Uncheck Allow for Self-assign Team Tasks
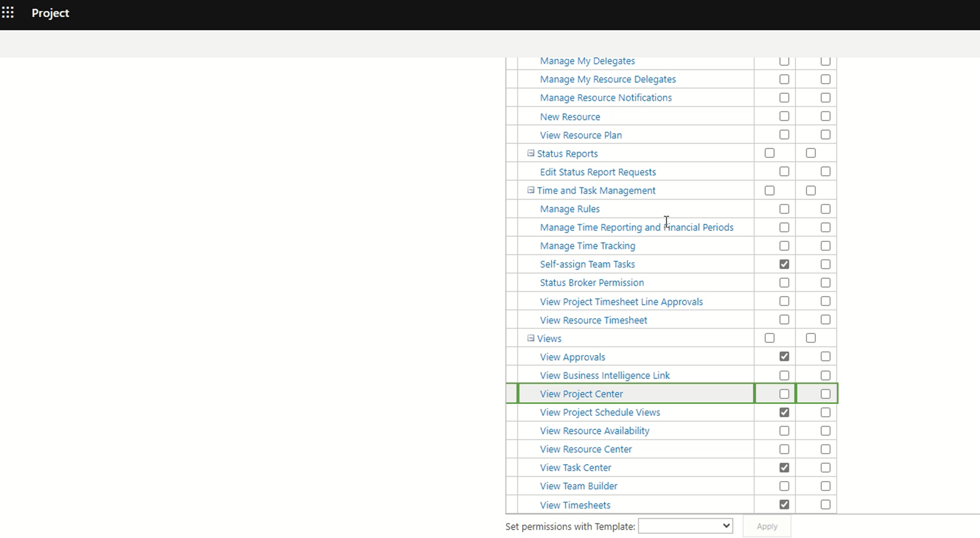Image resolution: width=980 pixels, height=538 pixels. (x=784, y=264)
